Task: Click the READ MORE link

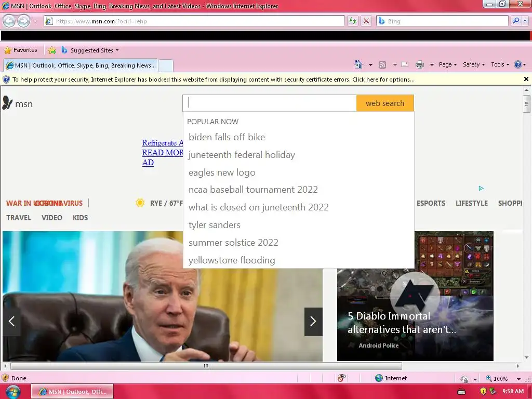Action: [x=163, y=153]
